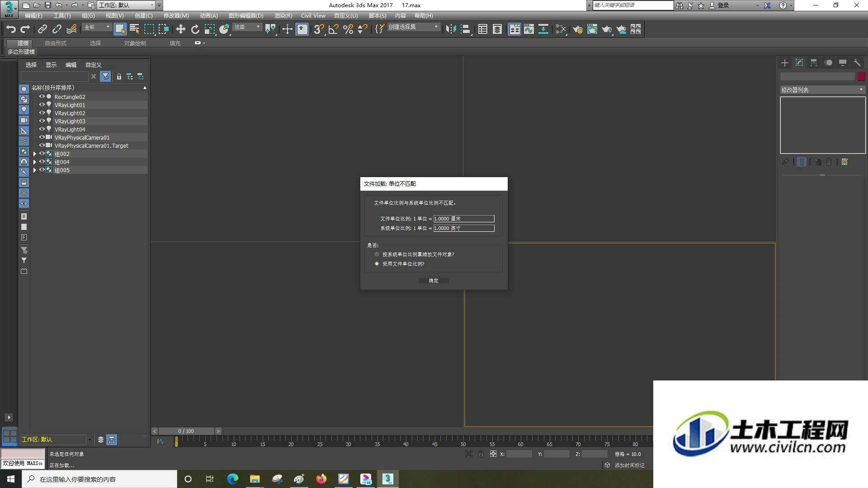This screenshot has height=488, width=868.
Task: Confirm the unit mismatch dialog with 确定
Action: tap(434, 281)
